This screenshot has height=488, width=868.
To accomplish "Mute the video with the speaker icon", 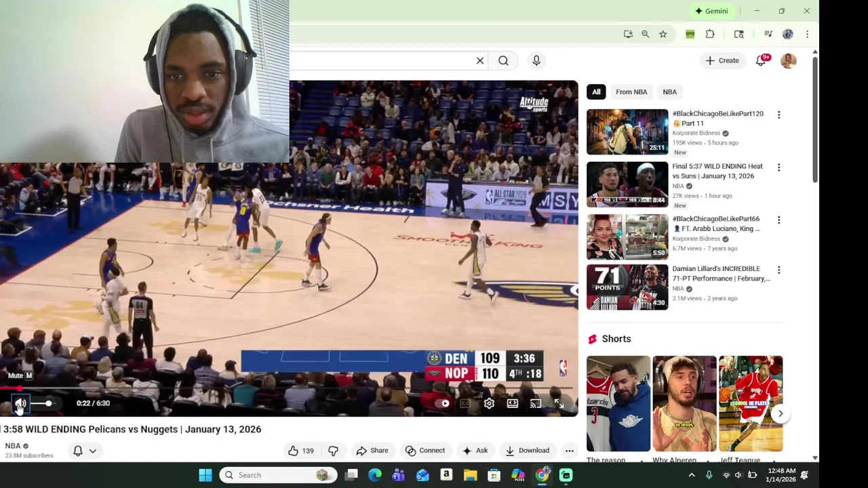I will pos(20,403).
